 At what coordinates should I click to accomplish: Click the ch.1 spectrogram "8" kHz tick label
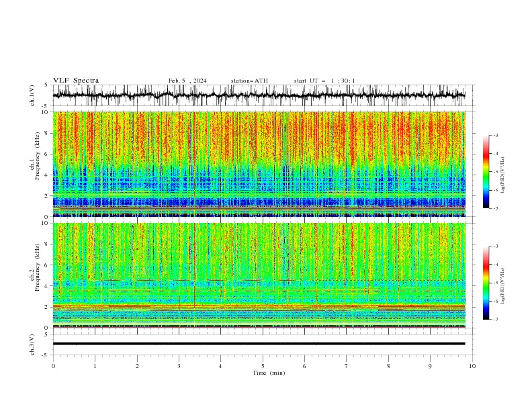coord(47,133)
